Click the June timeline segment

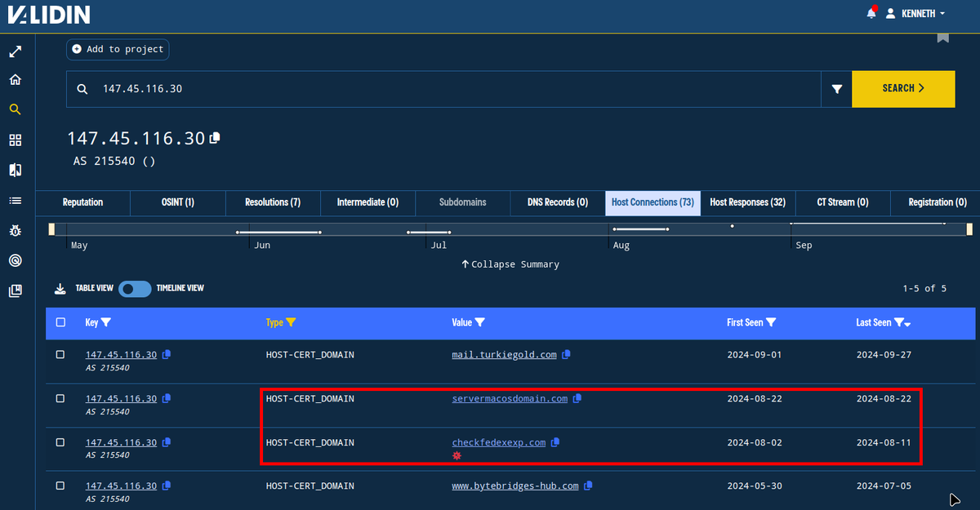(x=278, y=233)
